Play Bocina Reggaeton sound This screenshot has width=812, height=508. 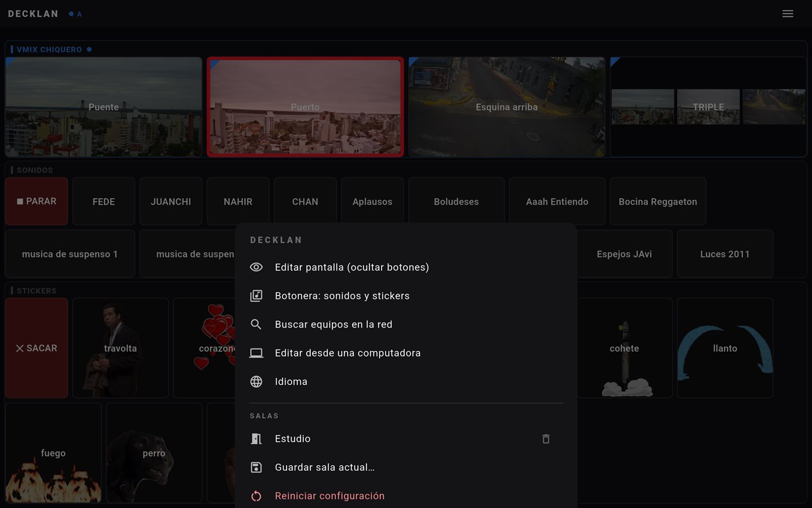[658, 201]
